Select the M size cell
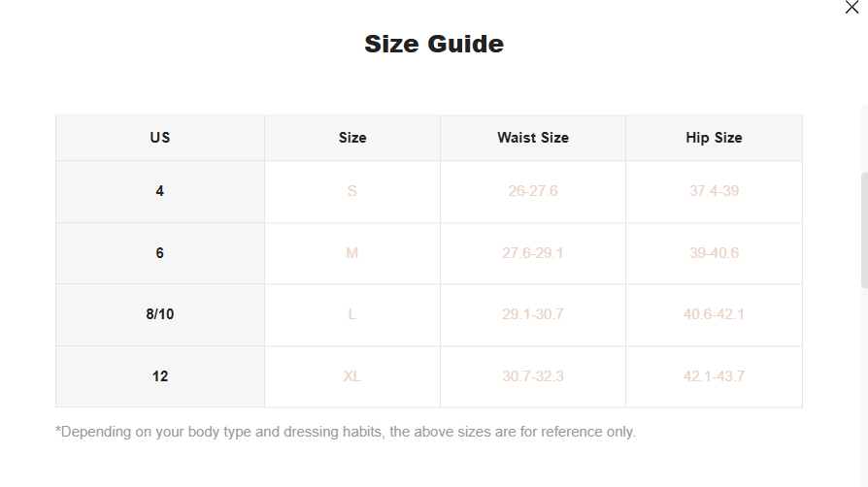The image size is (868, 487). click(352, 253)
